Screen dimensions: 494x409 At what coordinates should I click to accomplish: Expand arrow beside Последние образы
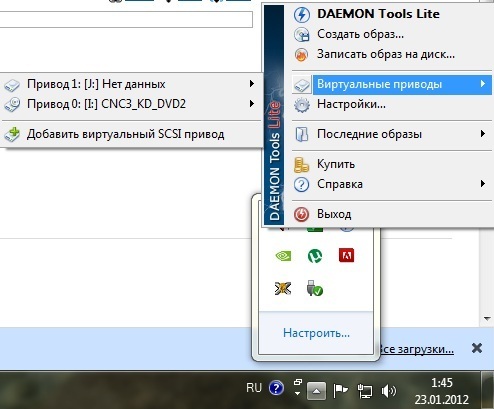click(483, 134)
